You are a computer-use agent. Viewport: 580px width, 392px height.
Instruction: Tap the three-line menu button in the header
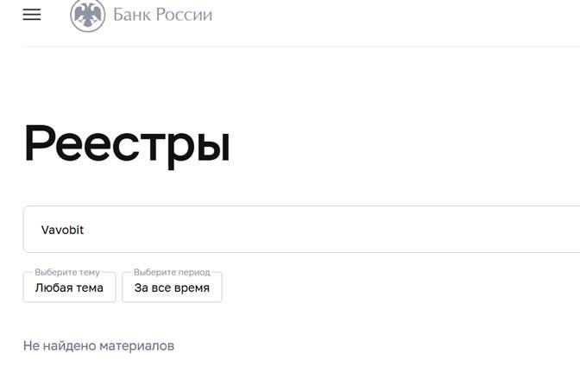(32, 15)
